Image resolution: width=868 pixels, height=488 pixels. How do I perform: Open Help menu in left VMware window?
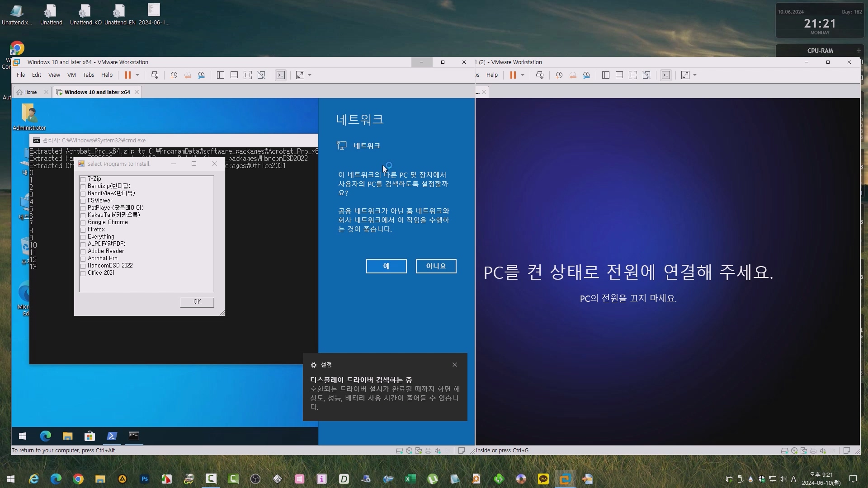(x=107, y=75)
